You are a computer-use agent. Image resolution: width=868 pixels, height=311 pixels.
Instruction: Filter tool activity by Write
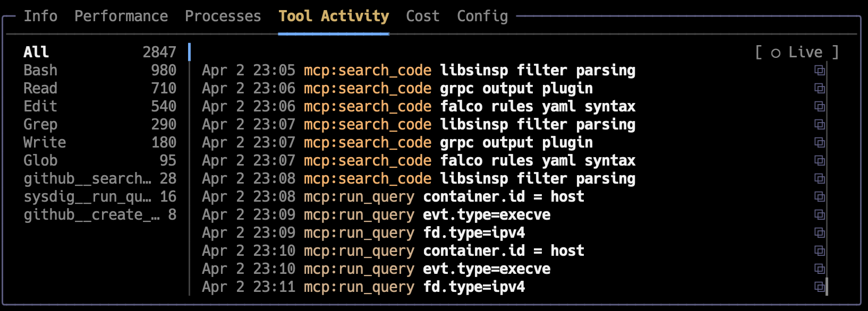pyautogui.click(x=100, y=142)
